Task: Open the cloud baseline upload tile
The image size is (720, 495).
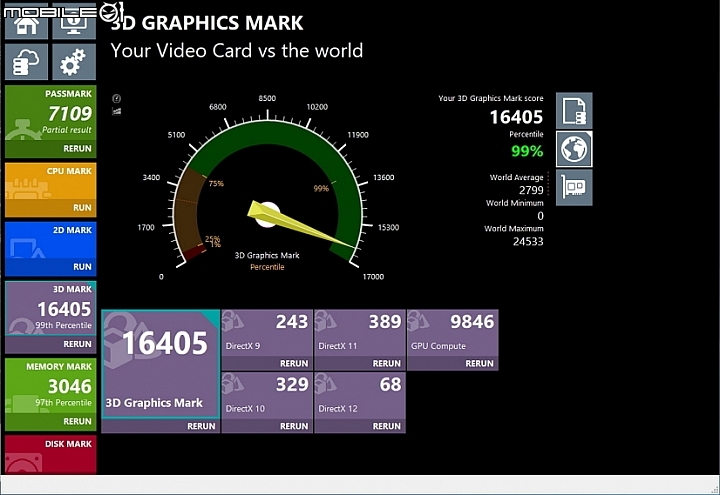Action: click(x=26, y=62)
